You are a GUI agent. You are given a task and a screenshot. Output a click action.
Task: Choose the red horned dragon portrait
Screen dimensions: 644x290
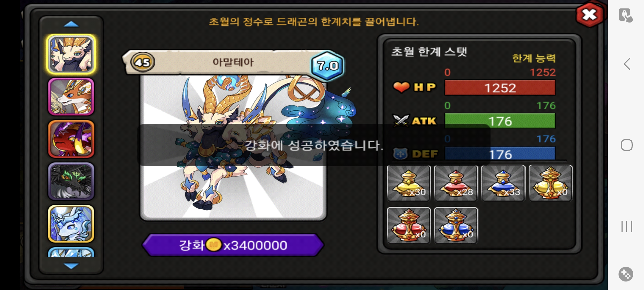point(71,139)
